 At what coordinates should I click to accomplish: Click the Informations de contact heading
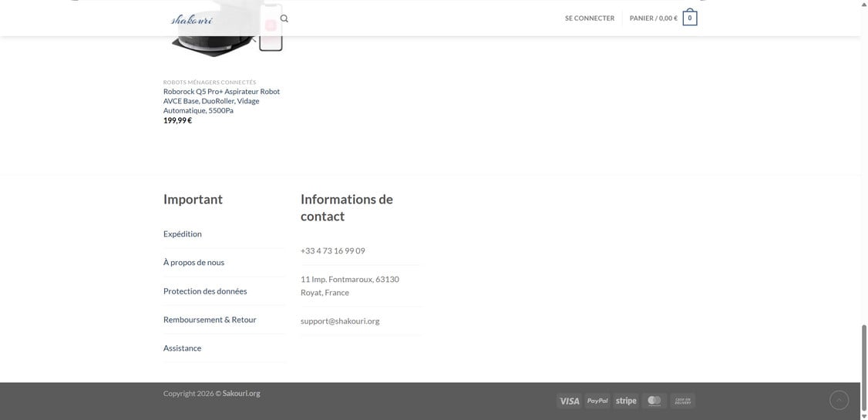[347, 207]
